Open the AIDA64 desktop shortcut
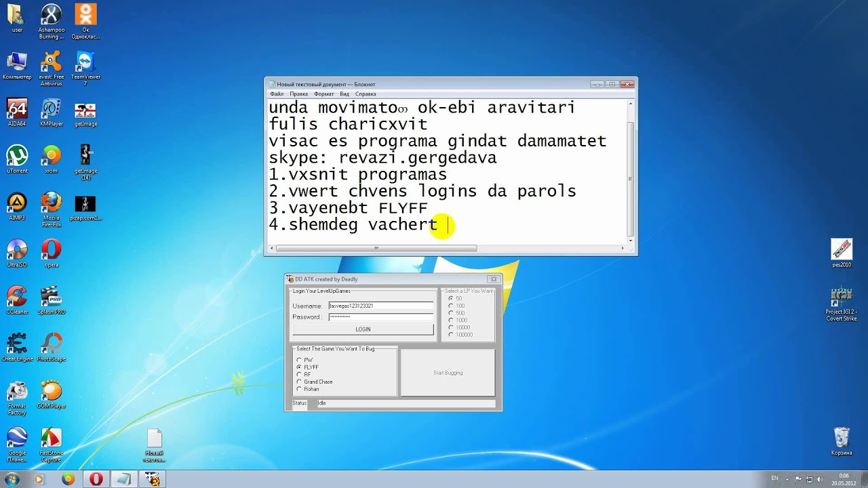 click(17, 114)
